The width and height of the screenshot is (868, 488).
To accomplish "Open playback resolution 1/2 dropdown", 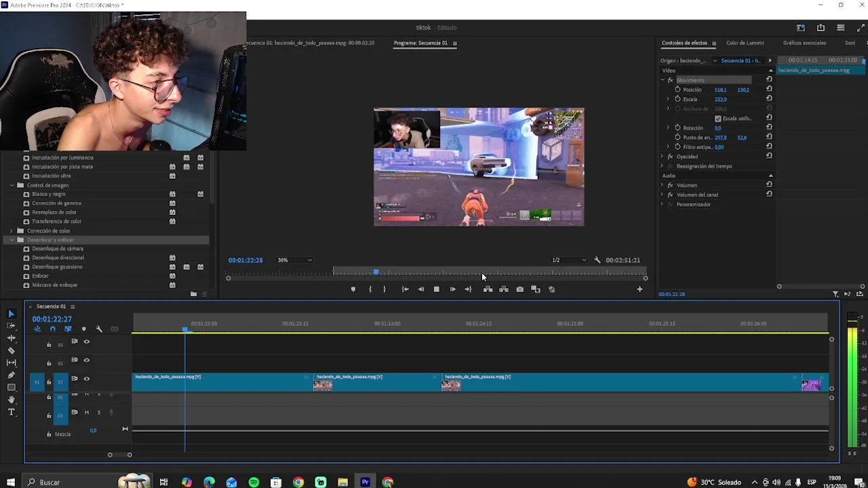I will click(x=569, y=260).
